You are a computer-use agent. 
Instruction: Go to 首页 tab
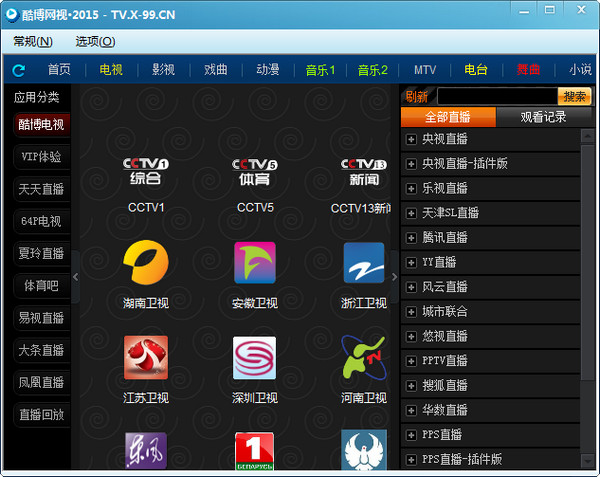(59, 70)
